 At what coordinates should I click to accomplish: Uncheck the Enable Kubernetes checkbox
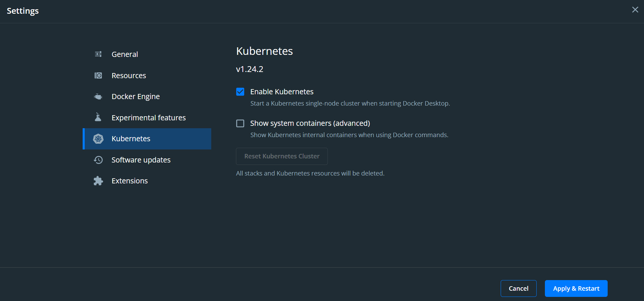pyautogui.click(x=240, y=92)
